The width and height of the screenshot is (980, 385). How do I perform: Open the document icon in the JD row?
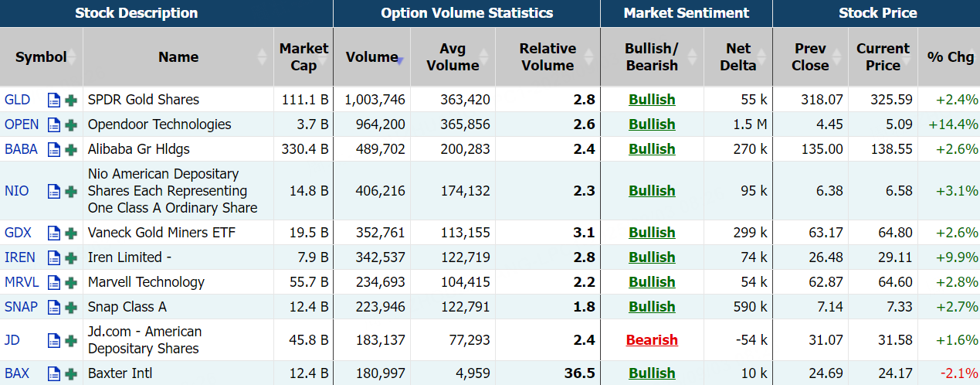pyautogui.click(x=54, y=340)
